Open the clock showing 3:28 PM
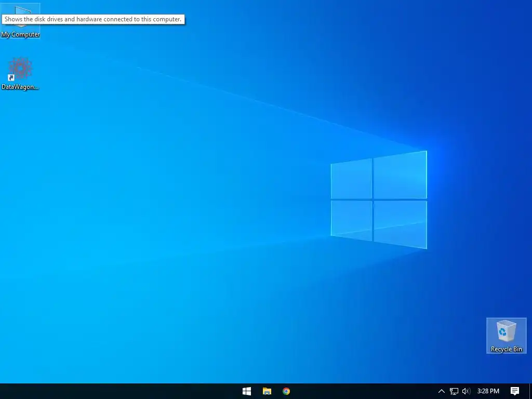This screenshot has height=399, width=532. pos(488,391)
